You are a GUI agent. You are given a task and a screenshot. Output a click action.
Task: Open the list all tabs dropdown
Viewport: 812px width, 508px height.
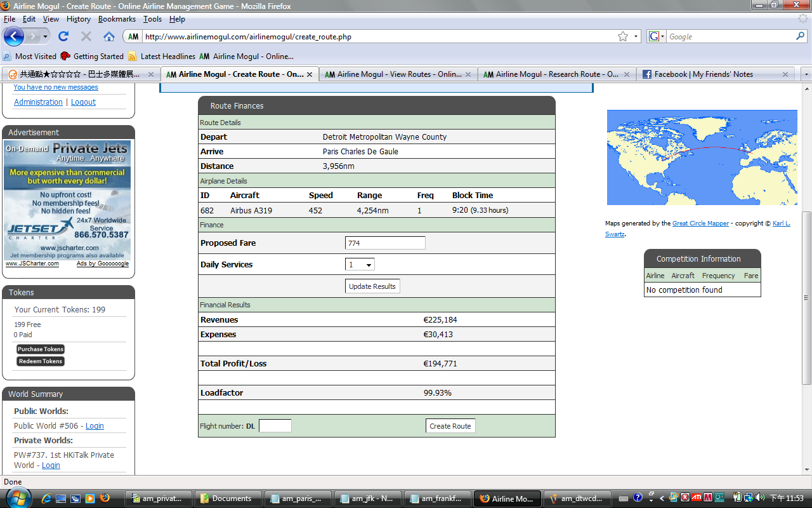coord(806,74)
